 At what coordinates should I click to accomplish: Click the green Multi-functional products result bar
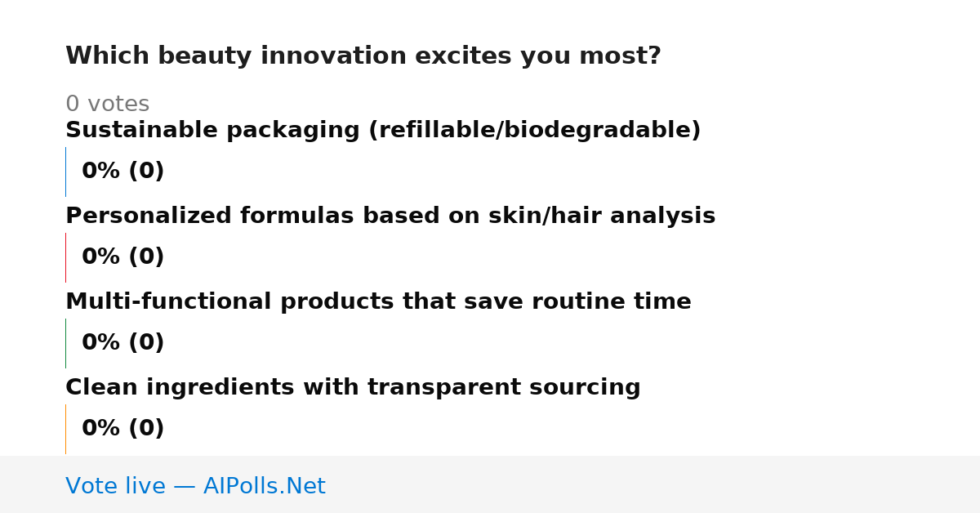point(65,343)
